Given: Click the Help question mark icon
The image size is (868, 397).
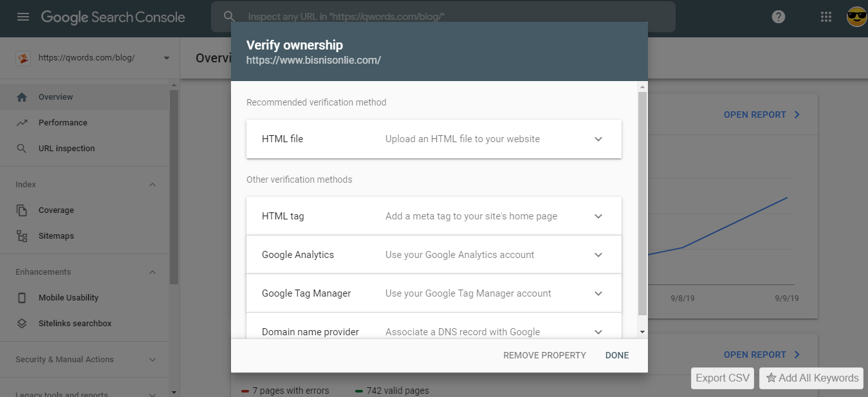Looking at the screenshot, I should 779,17.
